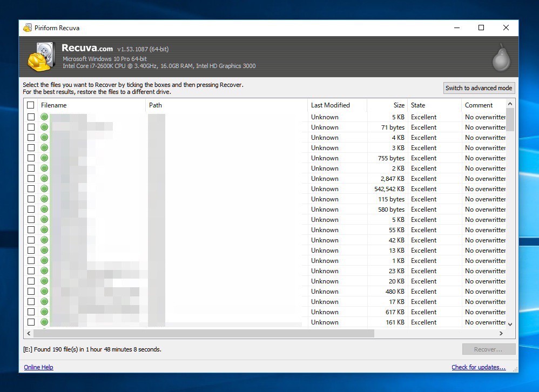Image resolution: width=539 pixels, height=392 pixels.
Task: Click green status icon of 17 KB row
Action: [x=44, y=301]
